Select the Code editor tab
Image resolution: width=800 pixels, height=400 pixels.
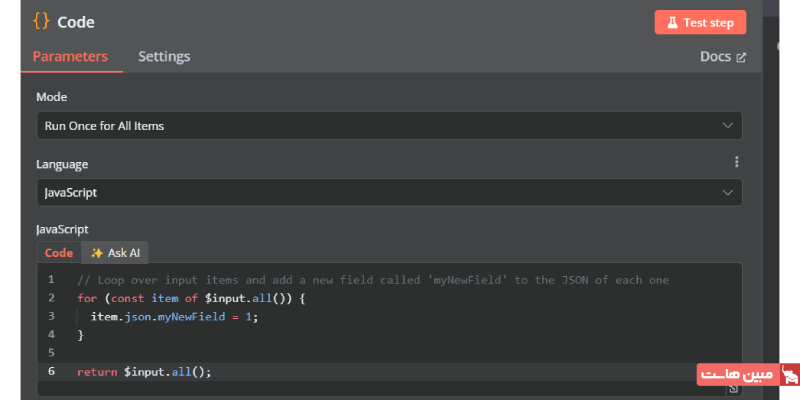59,253
